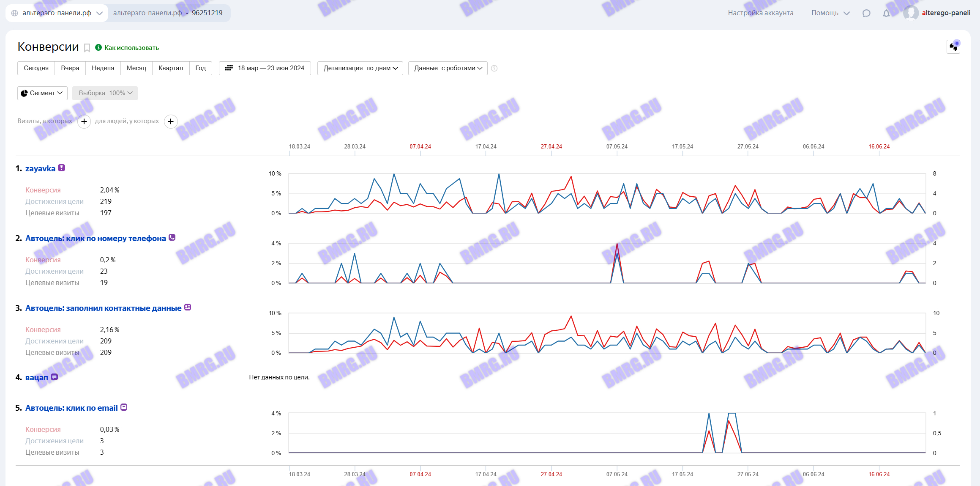Expand the Сегмент dropdown

(x=42, y=93)
